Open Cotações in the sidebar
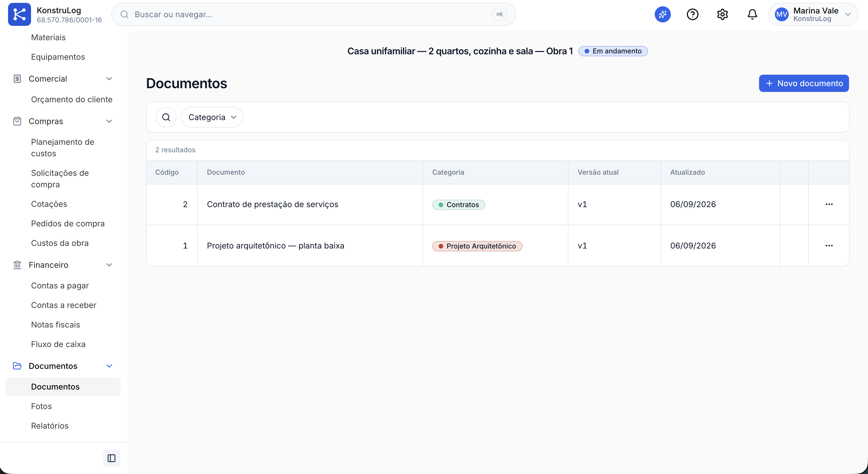 pos(49,204)
